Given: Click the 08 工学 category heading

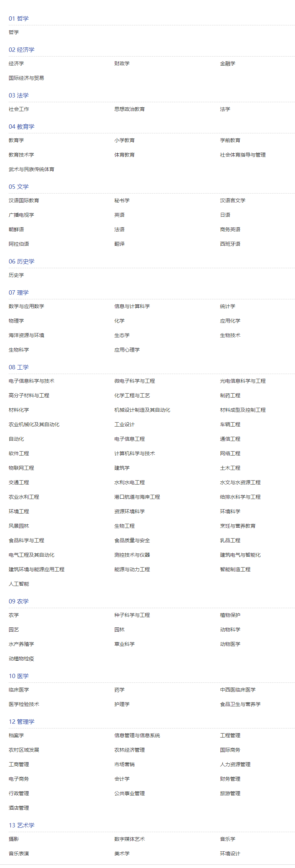Looking at the screenshot, I should 18,367.
